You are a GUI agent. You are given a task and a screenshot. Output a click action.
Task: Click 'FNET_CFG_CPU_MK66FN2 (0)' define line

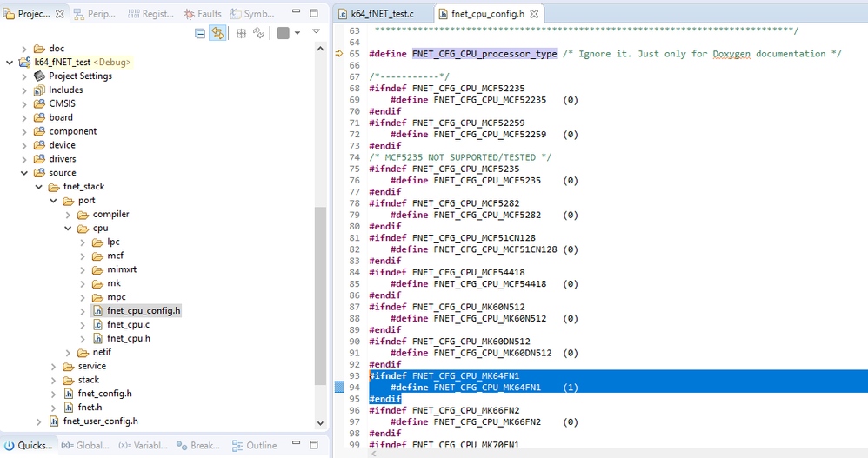pos(484,422)
